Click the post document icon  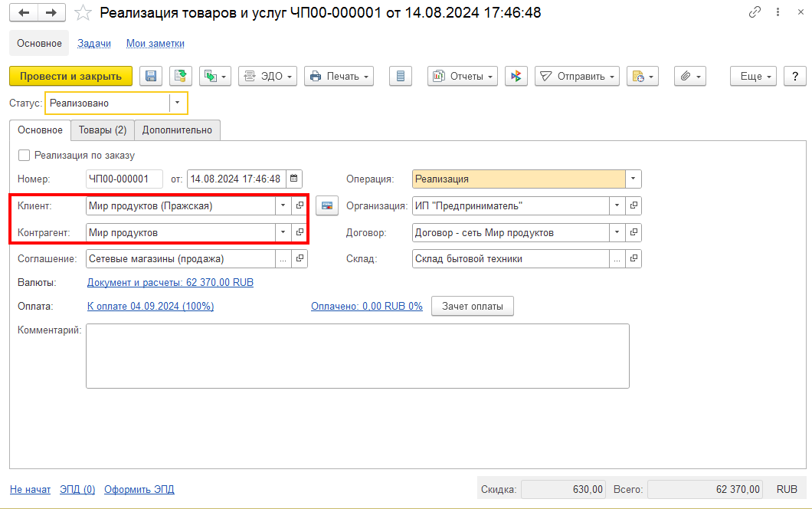pyautogui.click(x=181, y=76)
